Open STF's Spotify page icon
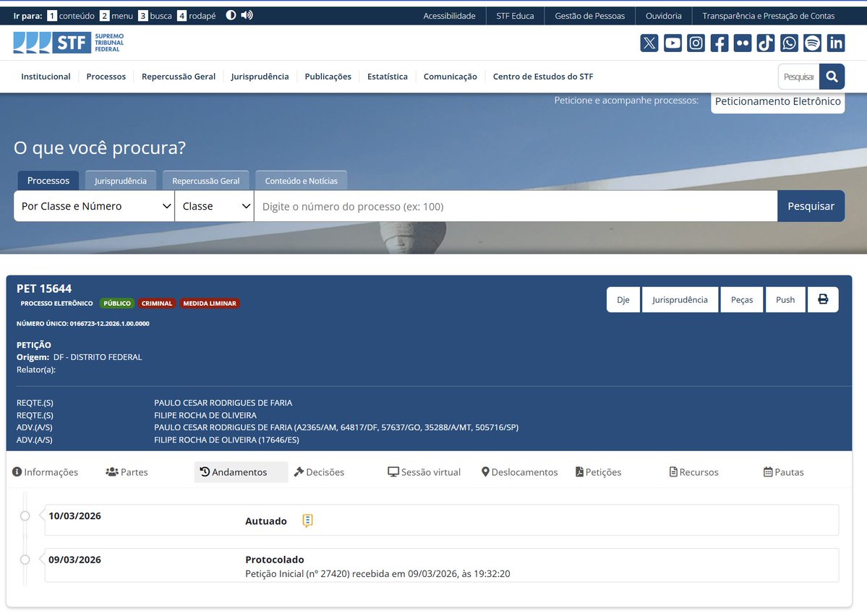867x616 pixels. (812, 43)
